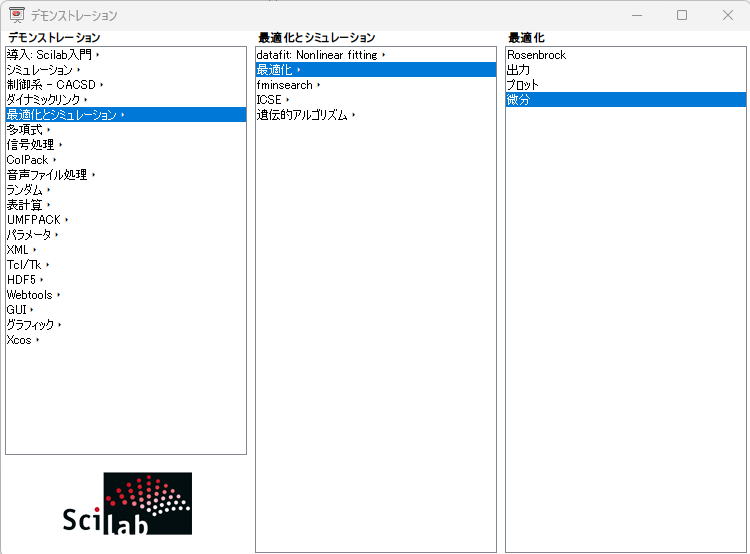The height and width of the screenshot is (554, 750).
Task: Select the fminsearch submenu item
Action: click(285, 85)
